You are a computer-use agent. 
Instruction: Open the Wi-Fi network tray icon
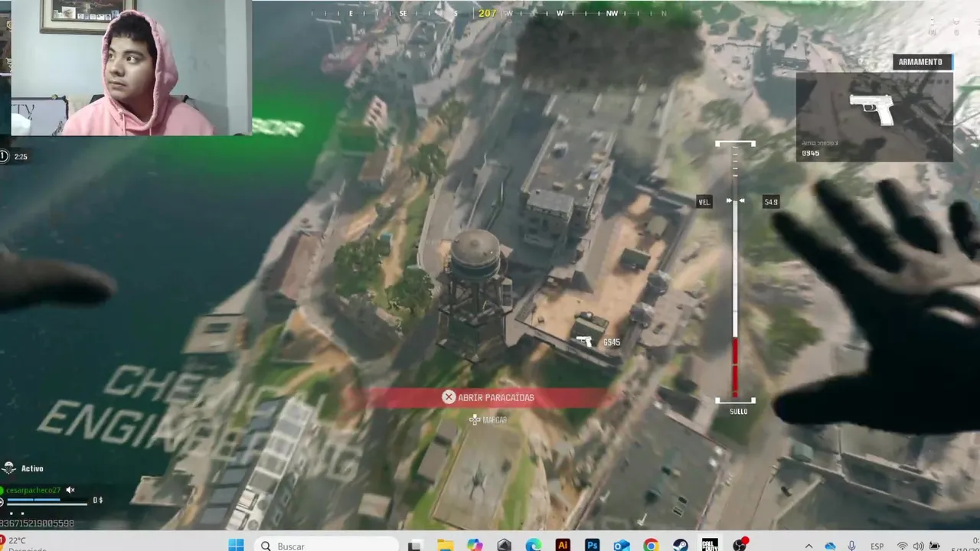click(903, 546)
